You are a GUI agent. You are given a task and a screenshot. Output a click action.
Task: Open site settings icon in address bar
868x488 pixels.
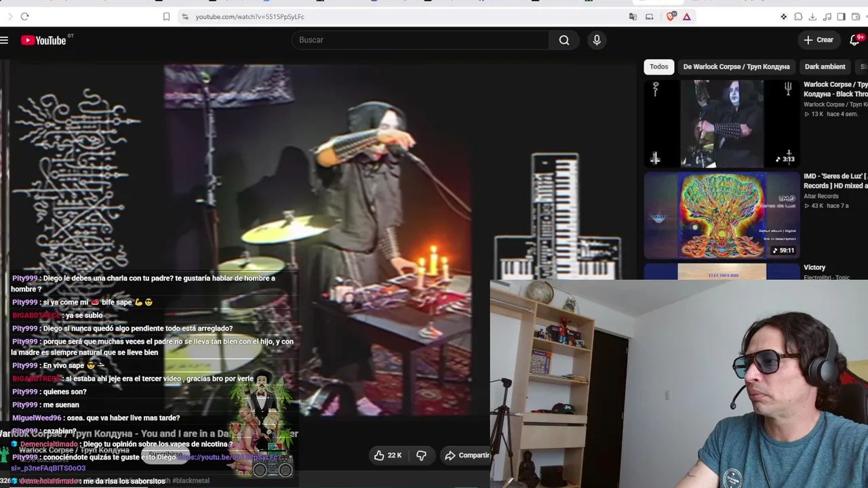click(185, 16)
